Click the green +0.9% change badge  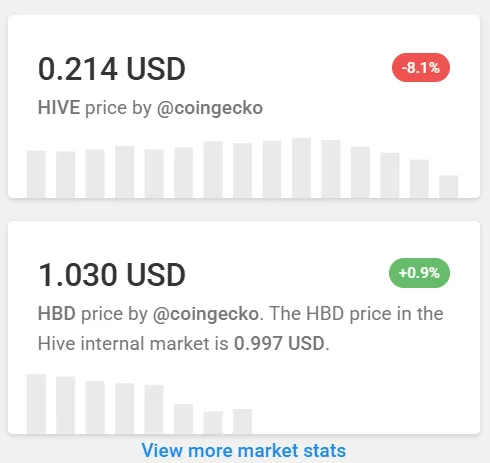419,273
